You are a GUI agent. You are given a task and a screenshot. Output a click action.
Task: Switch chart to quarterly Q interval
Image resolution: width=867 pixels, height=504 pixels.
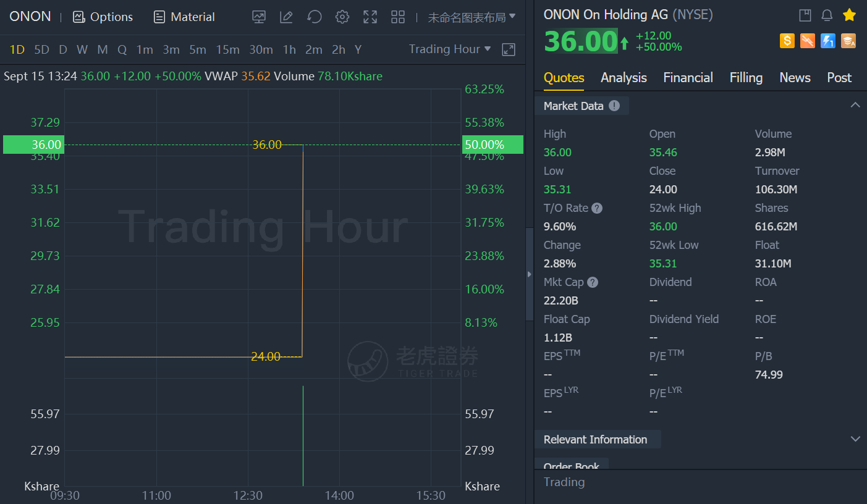122,49
